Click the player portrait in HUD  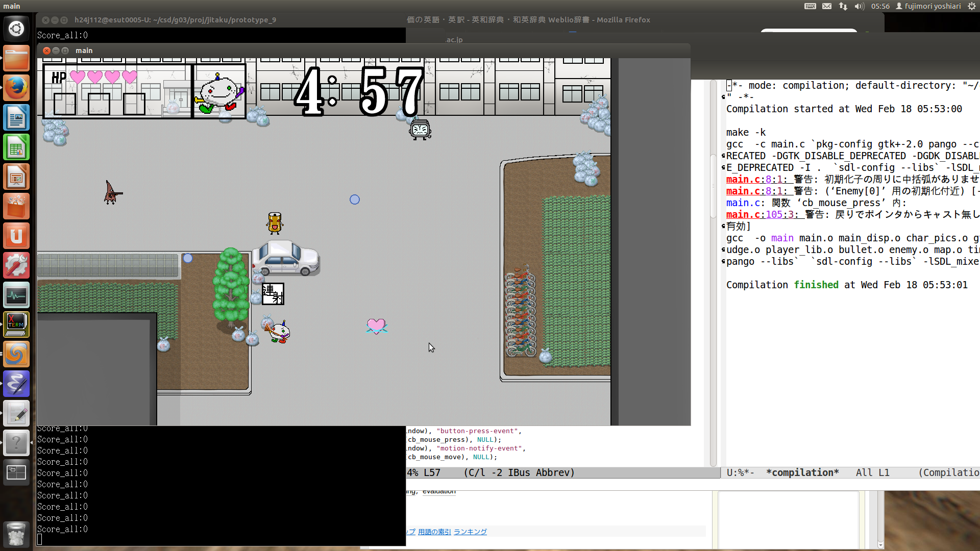tap(219, 93)
